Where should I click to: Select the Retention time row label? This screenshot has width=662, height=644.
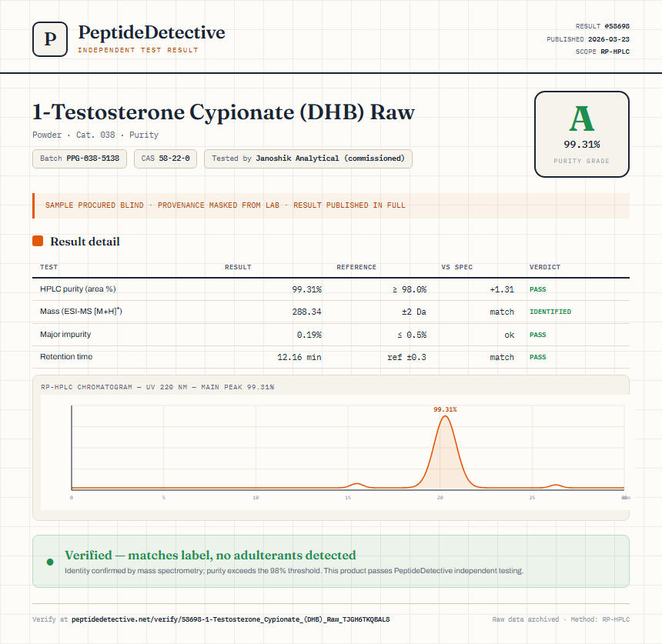click(x=66, y=356)
